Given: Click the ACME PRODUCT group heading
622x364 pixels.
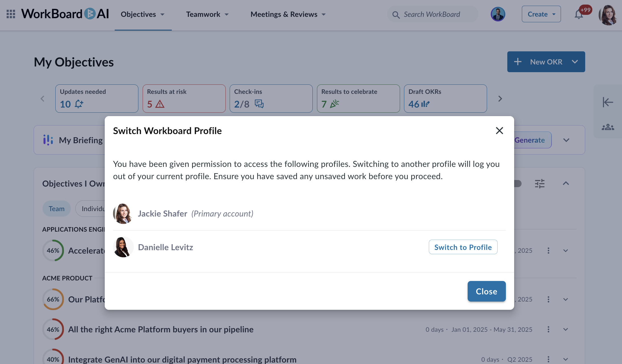Looking at the screenshot, I should [67, 278].
